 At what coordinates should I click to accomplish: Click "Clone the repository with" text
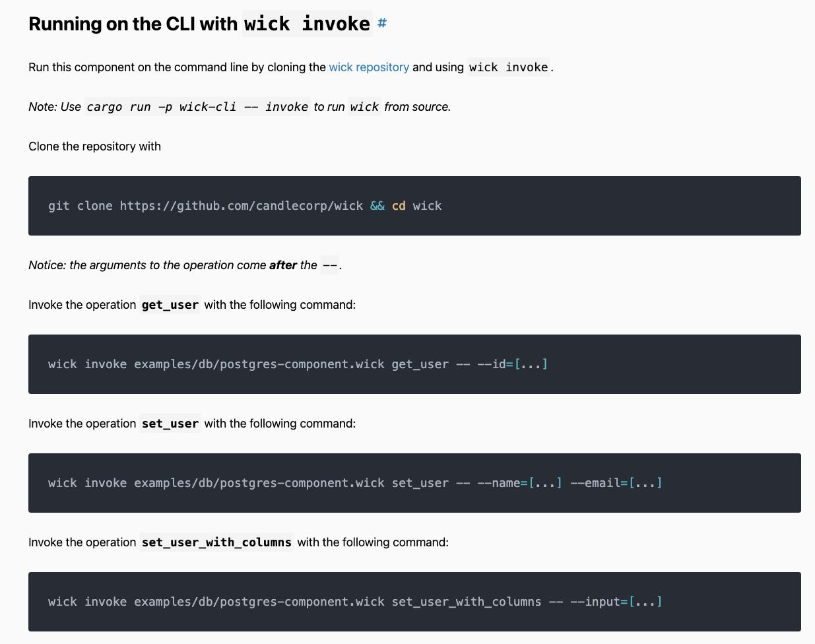click(x=94, y=146)
